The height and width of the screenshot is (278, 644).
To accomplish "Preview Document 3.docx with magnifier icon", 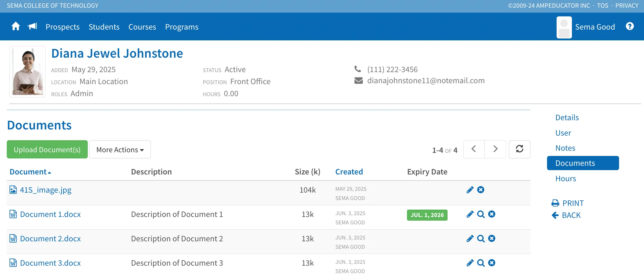I will click(481, 263).
